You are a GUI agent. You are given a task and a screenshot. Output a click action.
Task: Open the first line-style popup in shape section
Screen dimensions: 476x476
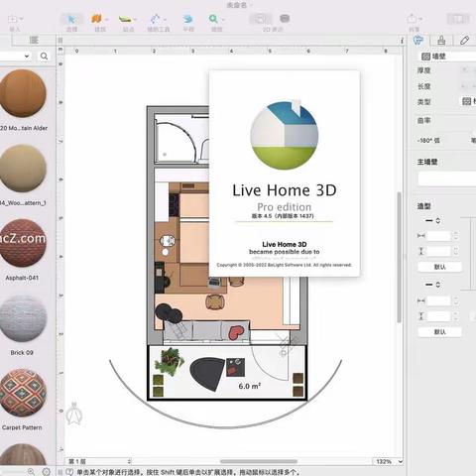point(432,220)
